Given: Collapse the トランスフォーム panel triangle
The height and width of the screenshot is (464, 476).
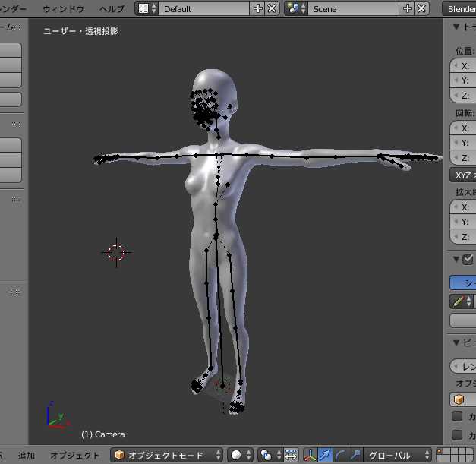Looking at the screenshot, I should 456,27.
